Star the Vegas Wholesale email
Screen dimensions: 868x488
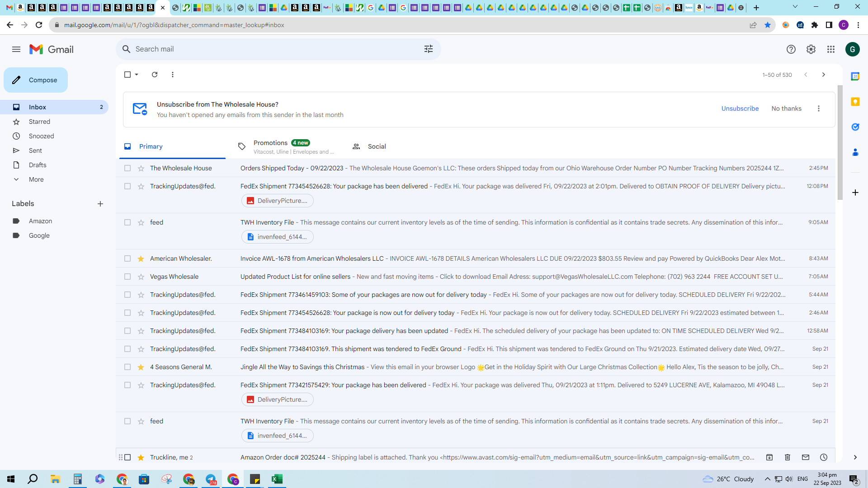pyautogui.click(x=141, y=277)
